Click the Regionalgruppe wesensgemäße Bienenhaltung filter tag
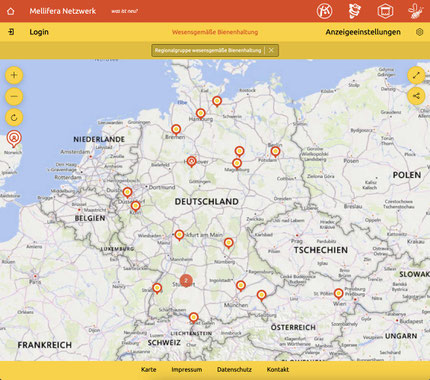Image resolution: width=430 pixels, height=380 pixels. [208, 50]
